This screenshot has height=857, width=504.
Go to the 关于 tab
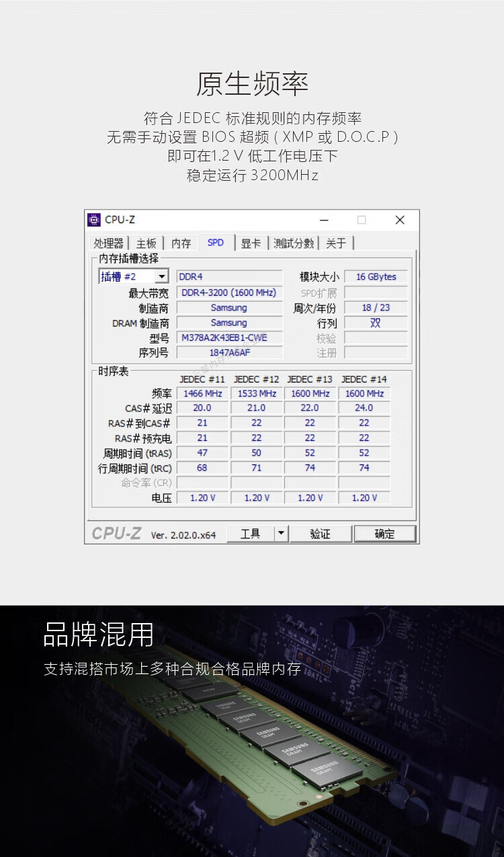pyautogui.click(x=336, y=243)
